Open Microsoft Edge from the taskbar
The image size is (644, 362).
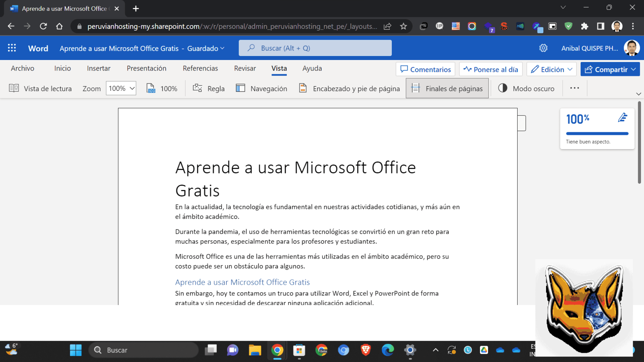click(388, 350)
